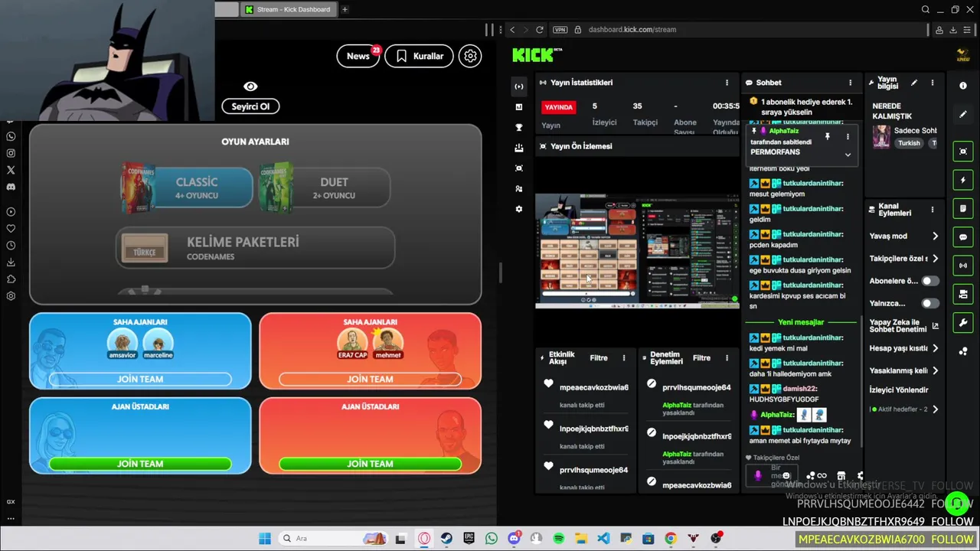980x551 pixels.
Task: Join blue team Ajan Üstadları
Action: pyautogui.click(x=140, y=464)
